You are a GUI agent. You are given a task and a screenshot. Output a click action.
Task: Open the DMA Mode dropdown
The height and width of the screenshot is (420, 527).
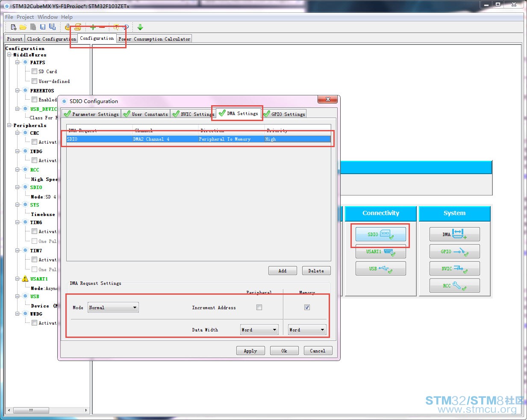[113, 308]
